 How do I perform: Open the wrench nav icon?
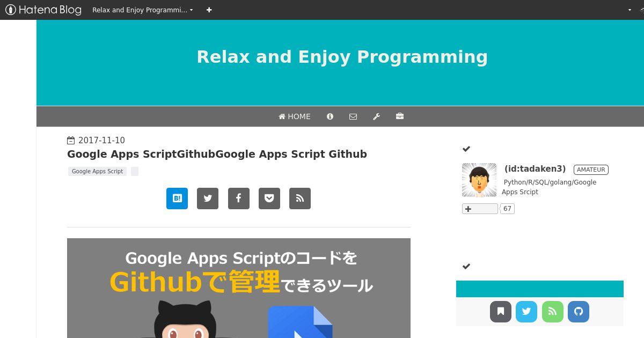pos(376,116)
